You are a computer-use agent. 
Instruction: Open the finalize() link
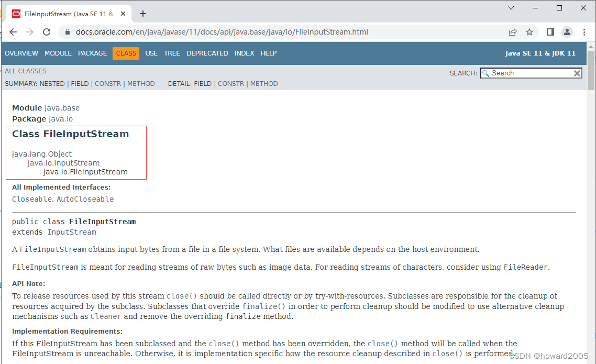pyautogui.click(x=264, y=306)
